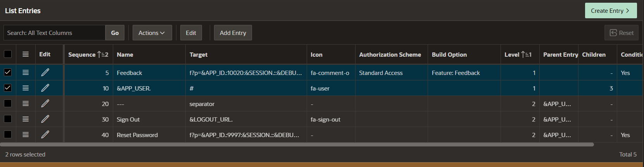644x167 pixels.
Task: Edit the Sign Out entry via pencil icon
Action: tap(45, 119)
